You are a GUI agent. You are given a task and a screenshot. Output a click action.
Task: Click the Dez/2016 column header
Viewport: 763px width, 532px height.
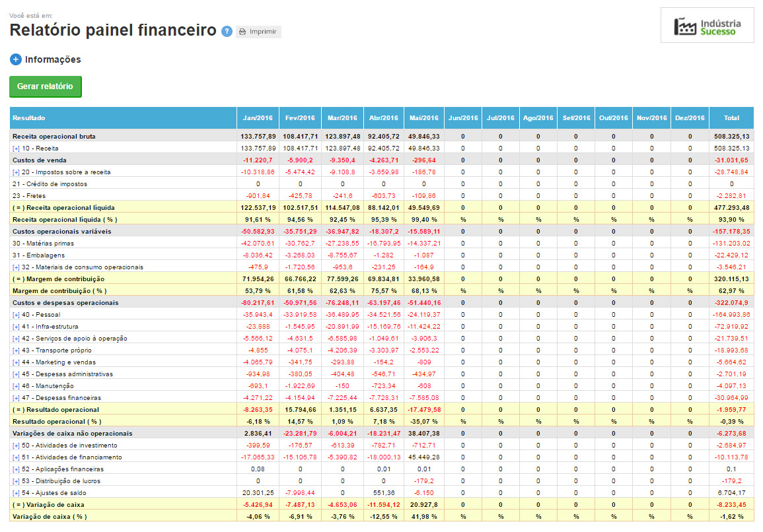coord(690,118)
